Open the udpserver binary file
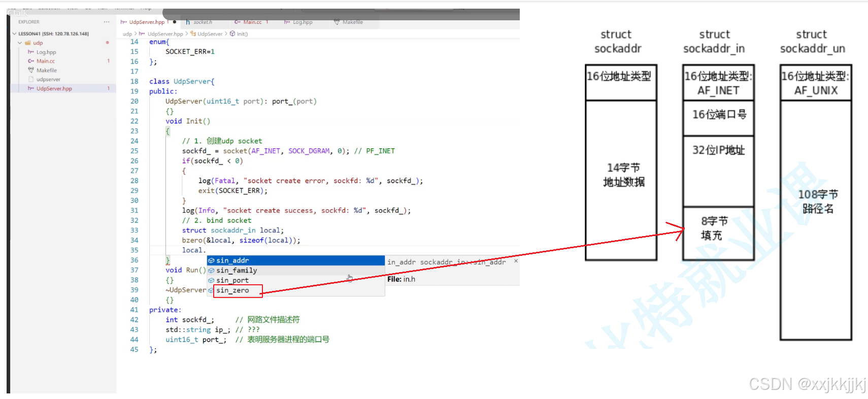The width and height of the screenshot is (868, 399). pyautogui.click(x=48, y=79)
